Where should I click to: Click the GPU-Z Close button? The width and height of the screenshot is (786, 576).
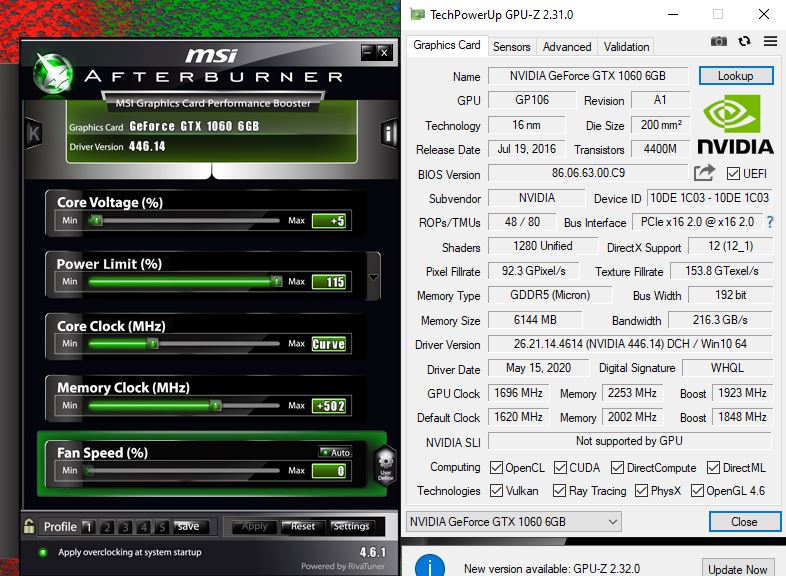point(744,521)
